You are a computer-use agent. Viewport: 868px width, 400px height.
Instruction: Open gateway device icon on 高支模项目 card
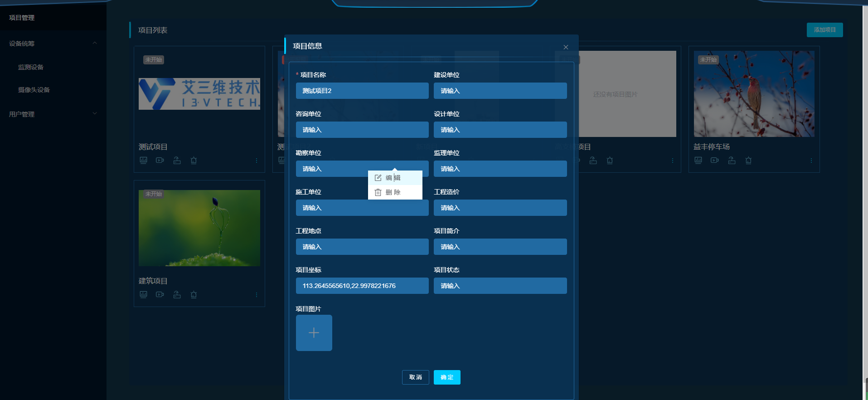coord(593,160)
